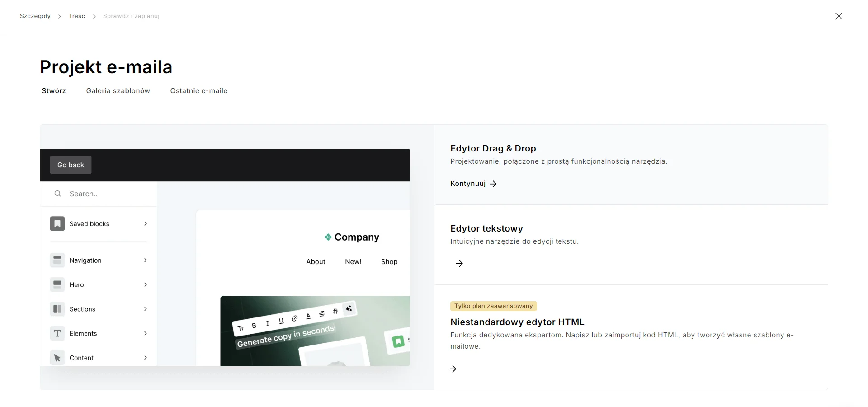Expand the Elements chevron
The image size is (868, 407).
146,334
